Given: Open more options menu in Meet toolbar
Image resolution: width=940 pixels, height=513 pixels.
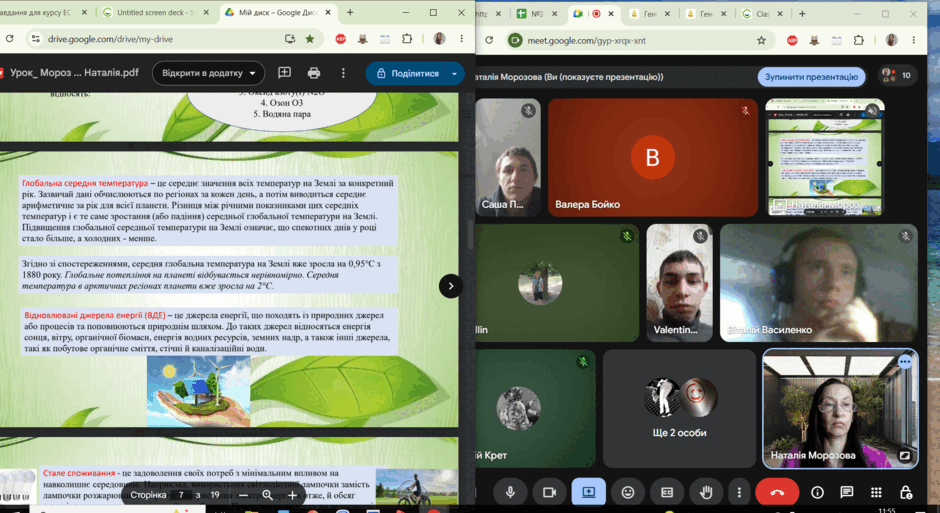Looking at the screenshot, I should (739, 492).
